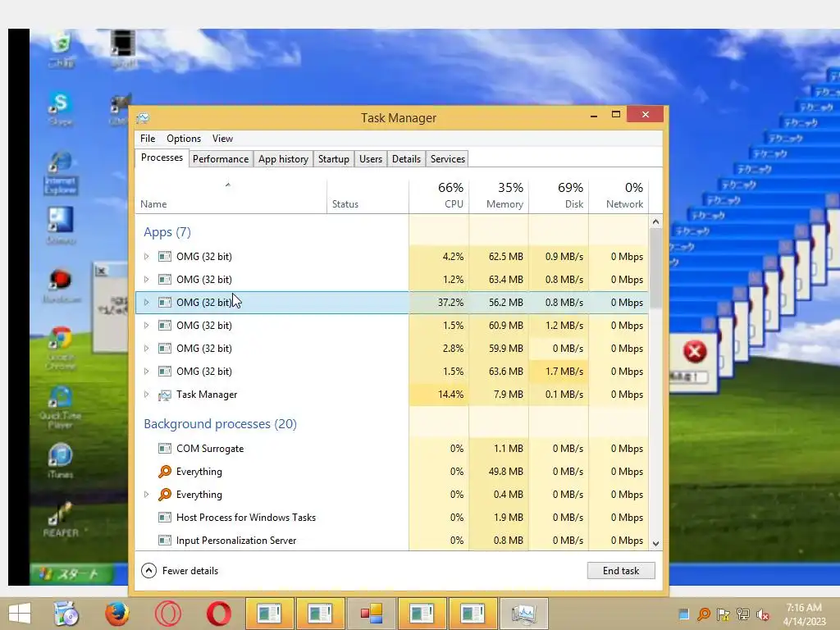Click the 49.8 MB memory cell
The height and width of the screenshot is (630, 840).
[x=500, y=472]
